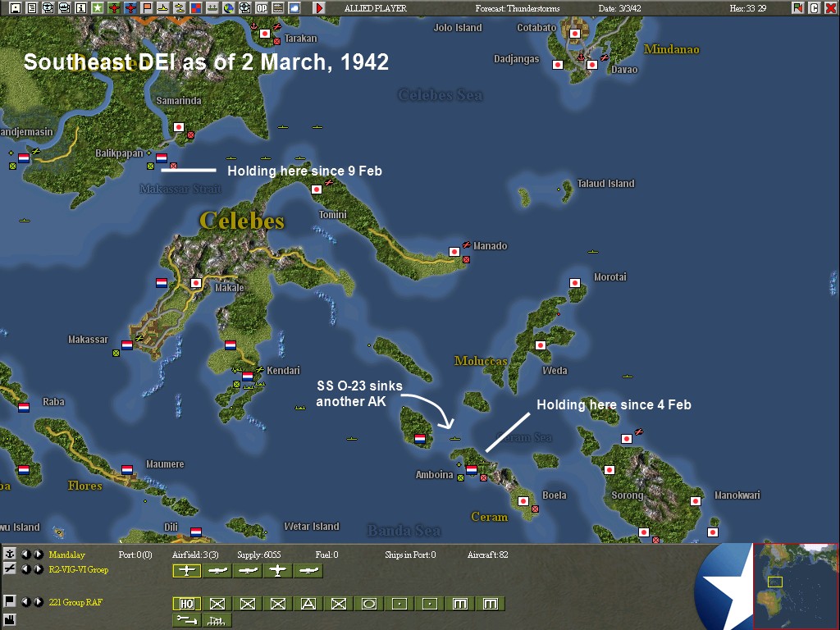Go to next ground unit after 221 Group RAF

pyautogui.click(x=38, y=602)
